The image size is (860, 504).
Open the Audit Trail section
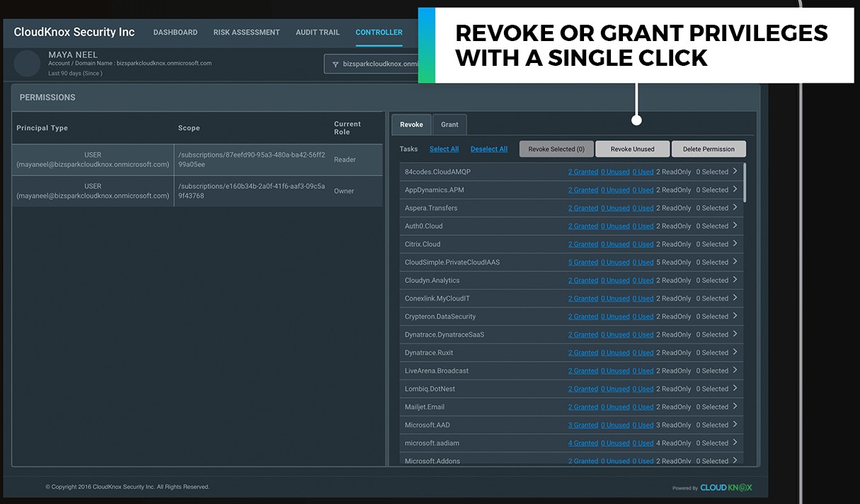pos(317,33)
